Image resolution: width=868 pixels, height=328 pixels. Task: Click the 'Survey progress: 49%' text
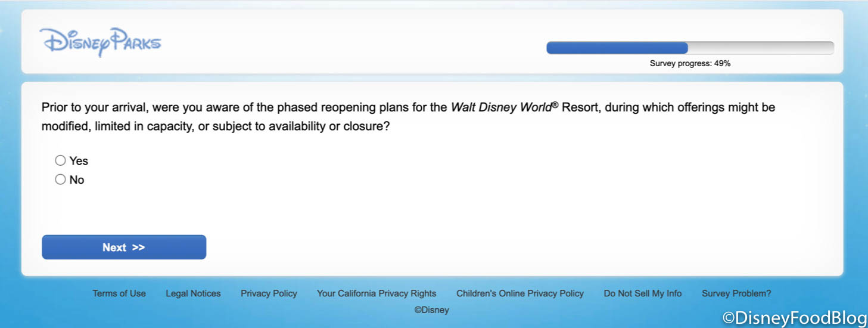690,63
